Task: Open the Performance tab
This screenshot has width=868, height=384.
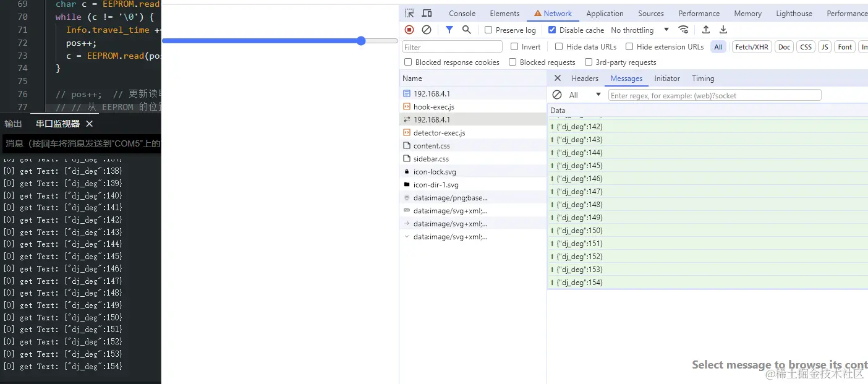Action: (699, 14)
